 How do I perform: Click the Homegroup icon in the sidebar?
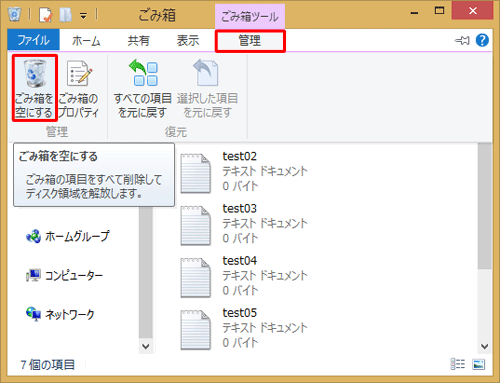point(33,236)
